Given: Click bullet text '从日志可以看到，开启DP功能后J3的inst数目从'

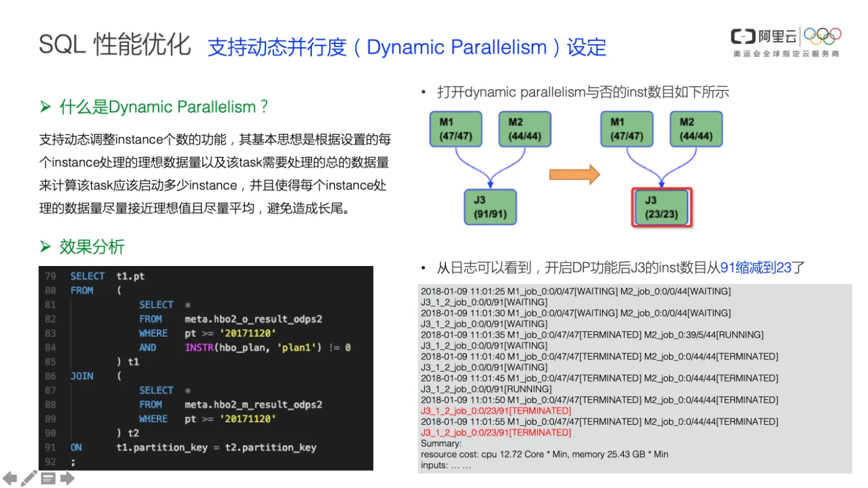Looking at the screenshot, I should tap(578, 268).
